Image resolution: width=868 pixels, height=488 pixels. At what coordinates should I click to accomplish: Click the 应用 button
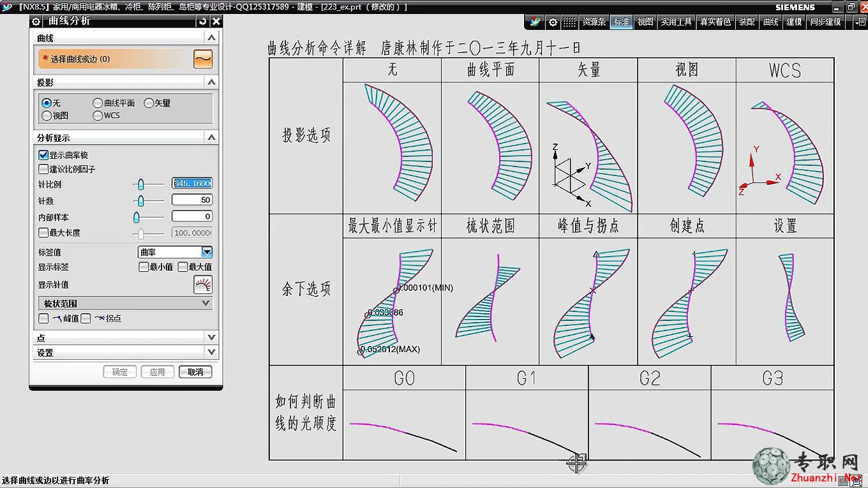(x=158, y=372)
